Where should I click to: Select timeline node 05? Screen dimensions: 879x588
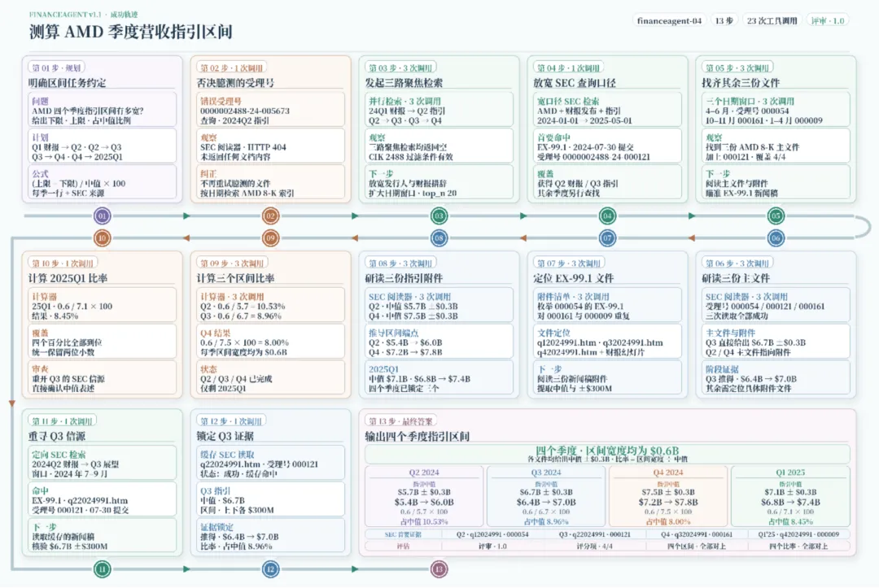[776, 216]
